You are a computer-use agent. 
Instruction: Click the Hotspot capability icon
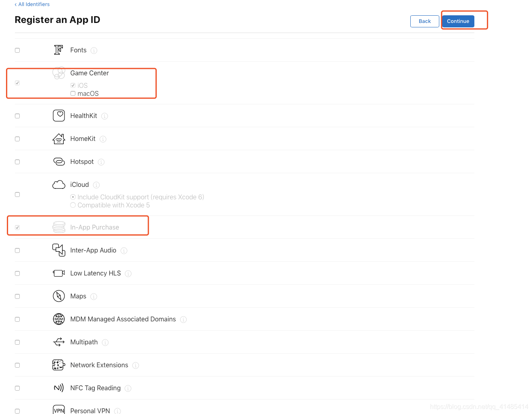point(59,161)
